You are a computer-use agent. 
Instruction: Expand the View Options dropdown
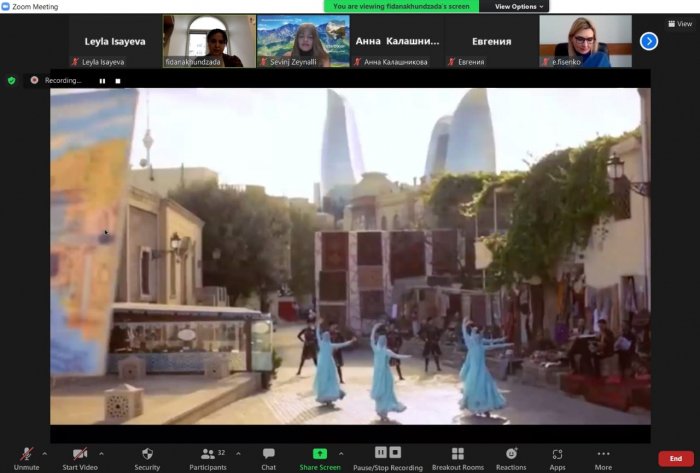click(x=519, y=6)
